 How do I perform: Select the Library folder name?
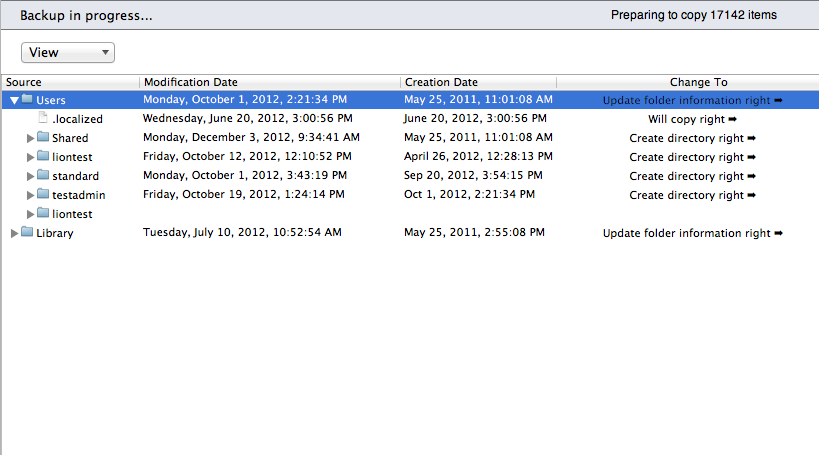(x=54, y=233)
